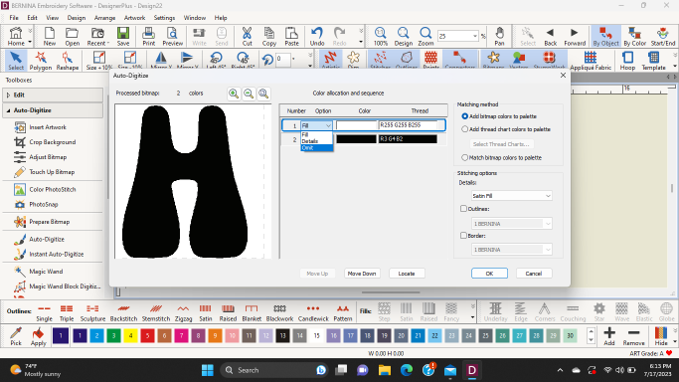The height and width of the screenshot is (382, 679).
Task: Select Add bitmap colors to palette option
Action: (x=465, y=116)
